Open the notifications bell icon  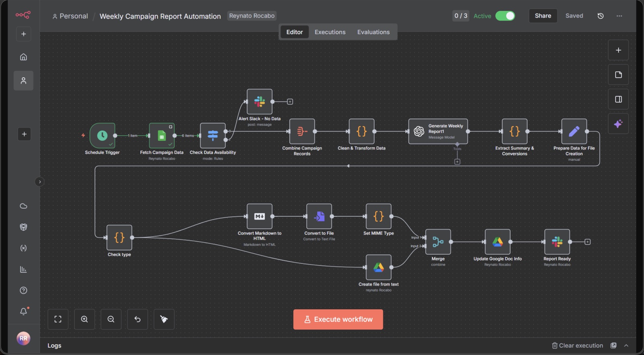(23, 311)
